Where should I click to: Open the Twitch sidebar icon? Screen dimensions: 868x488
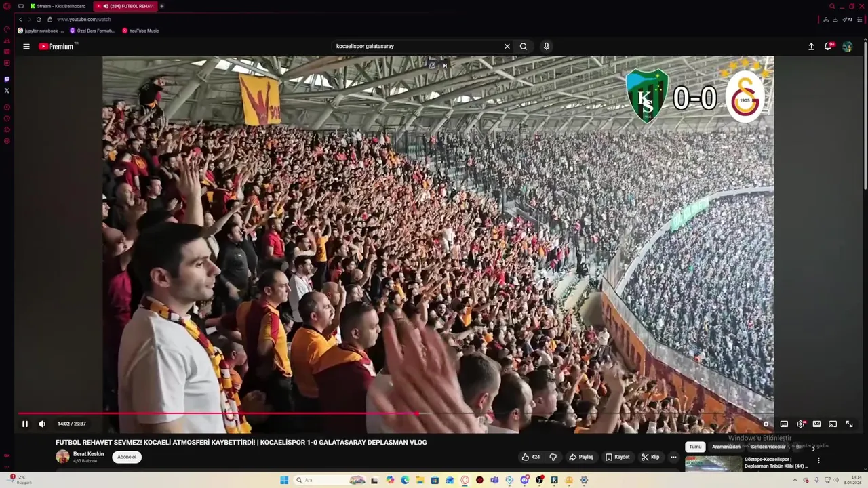tap(7, 79)
